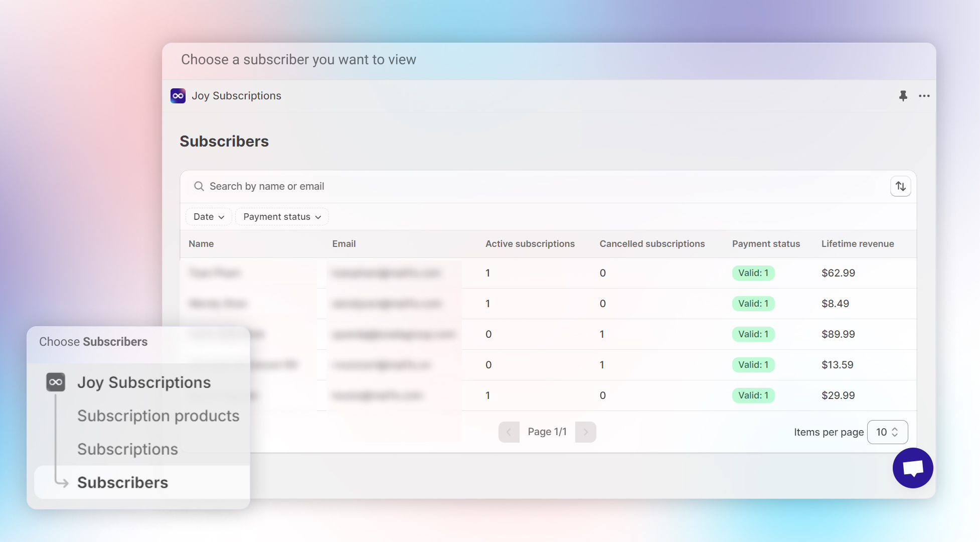
Task: Go to the previous page arrow
Action: [x=509, y=432]
